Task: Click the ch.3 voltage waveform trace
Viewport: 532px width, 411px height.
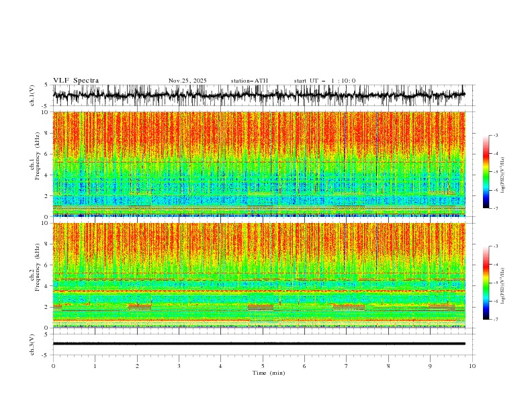Action: (x=259, y=344)
